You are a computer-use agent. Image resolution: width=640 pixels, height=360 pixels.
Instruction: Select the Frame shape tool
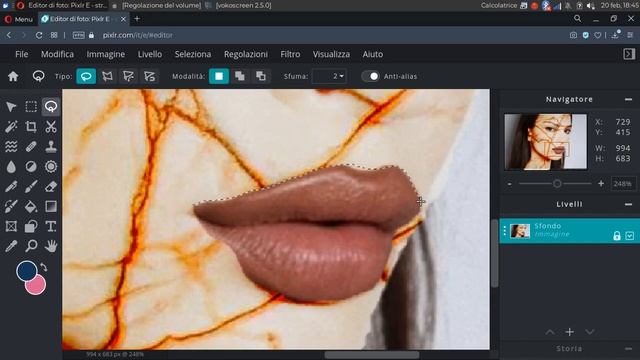[11, 226]
